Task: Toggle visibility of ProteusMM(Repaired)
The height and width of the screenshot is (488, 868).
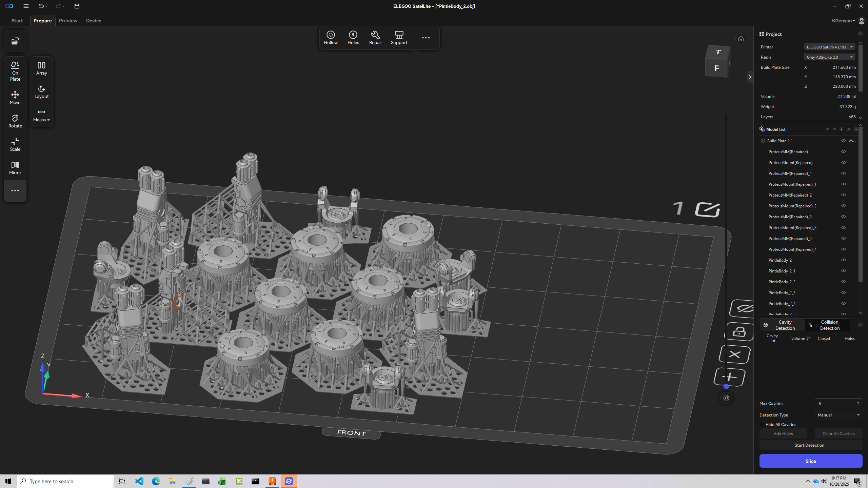Action: [x=843, y=151]
